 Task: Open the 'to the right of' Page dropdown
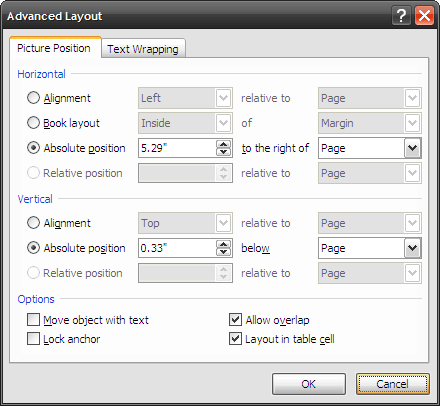413,148
